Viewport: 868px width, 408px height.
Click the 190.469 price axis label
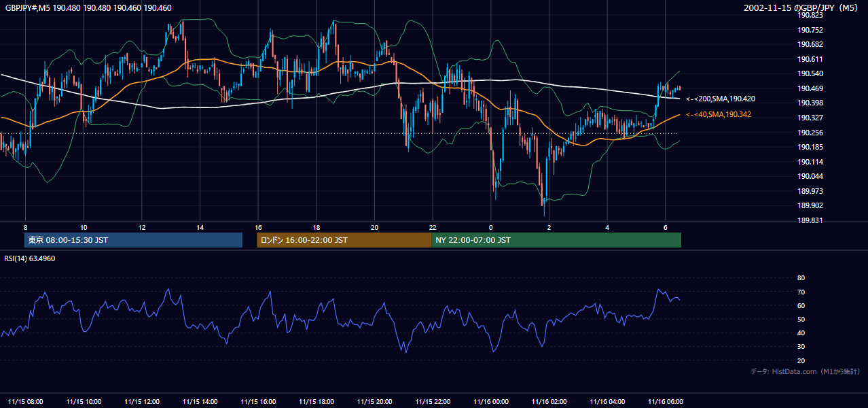pos(810,88)
